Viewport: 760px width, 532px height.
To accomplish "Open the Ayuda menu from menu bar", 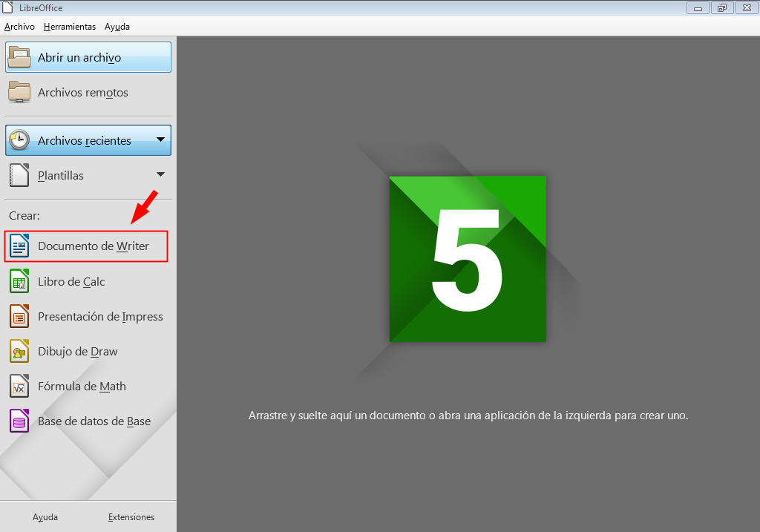I will point(117,27).
